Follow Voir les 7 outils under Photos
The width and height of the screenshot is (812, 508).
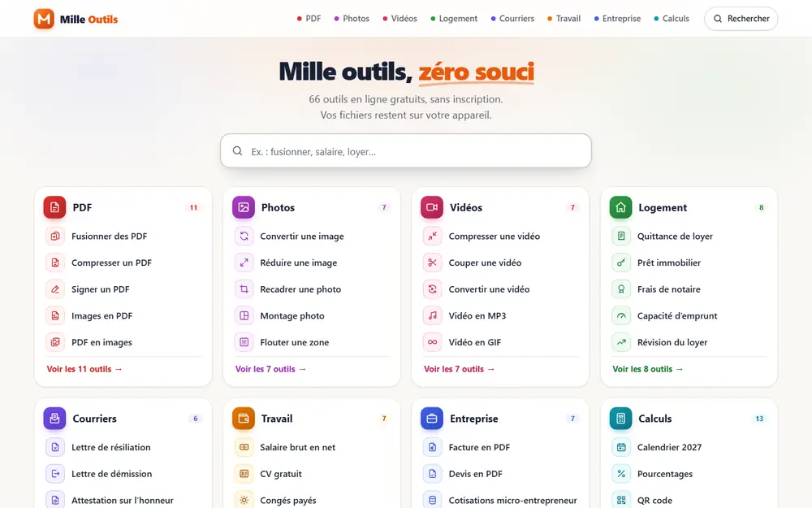(271, 369)
